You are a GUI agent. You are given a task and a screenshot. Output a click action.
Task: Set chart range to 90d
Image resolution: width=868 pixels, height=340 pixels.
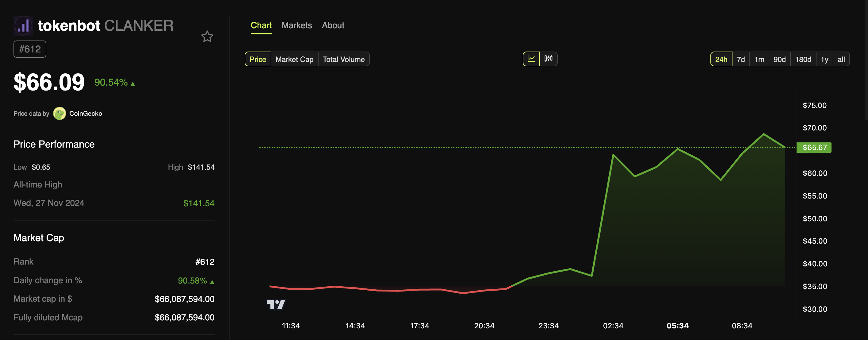pyautogui.click(x=779, y=59)
